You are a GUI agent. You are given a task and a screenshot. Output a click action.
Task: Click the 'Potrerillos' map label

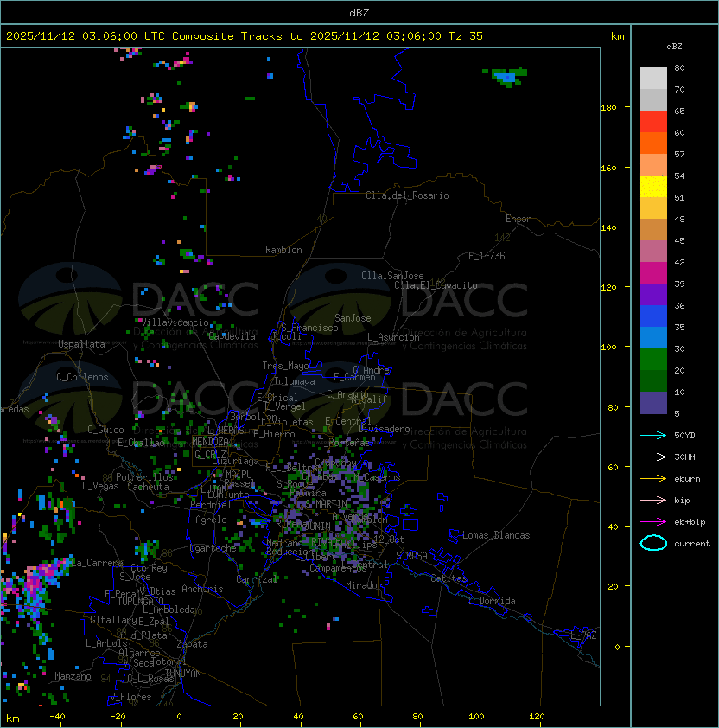click(x=144, y=477)
